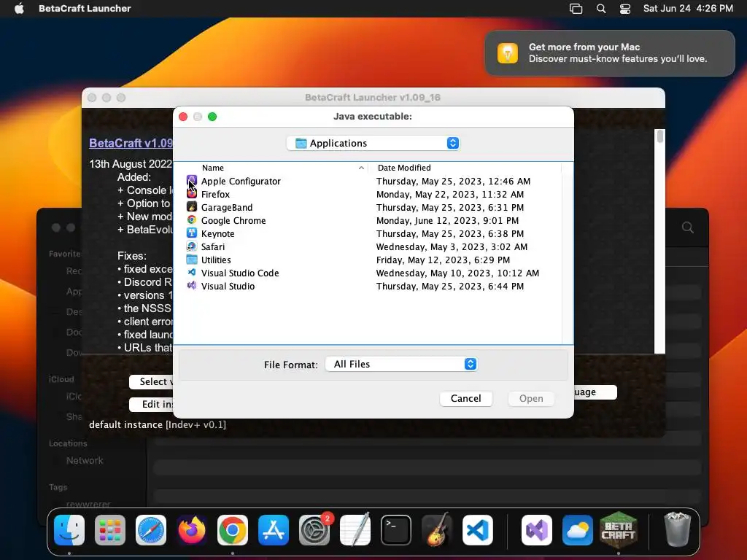This screenshot has width=747, height=560.
Task: Open the Applications folder dropdown
Action: click(373, 143)
